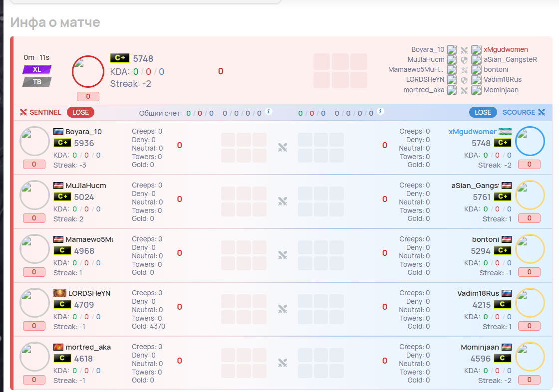Screen dimensions: 559x392
Task: Click red xMgudwomen name in top roster
Action: coord(506,49)
